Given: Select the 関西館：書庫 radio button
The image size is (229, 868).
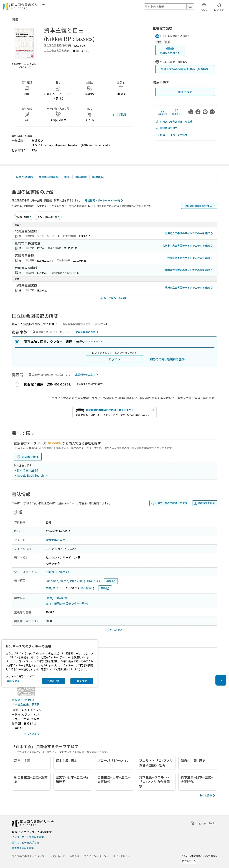Looking at the screenshot, I should (x=17, y=384).
